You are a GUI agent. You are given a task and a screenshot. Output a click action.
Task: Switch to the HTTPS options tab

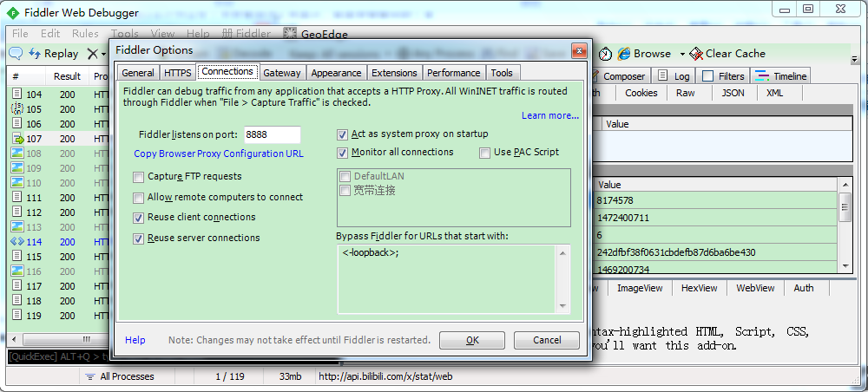[178, 73]
